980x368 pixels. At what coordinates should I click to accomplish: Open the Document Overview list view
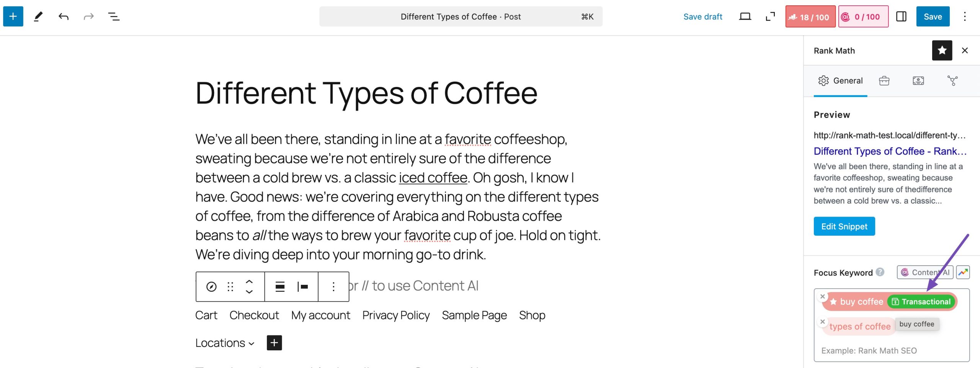tap(114, 16)
